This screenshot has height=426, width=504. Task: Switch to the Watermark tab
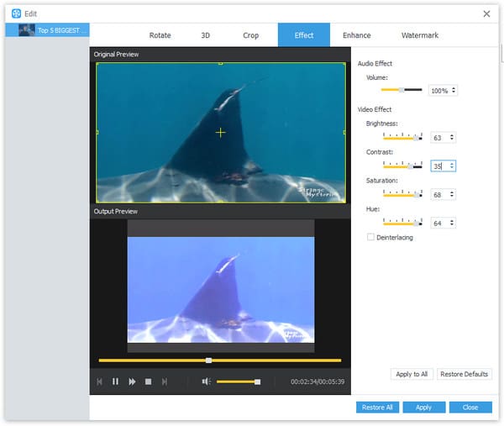(x=419, y=35)
